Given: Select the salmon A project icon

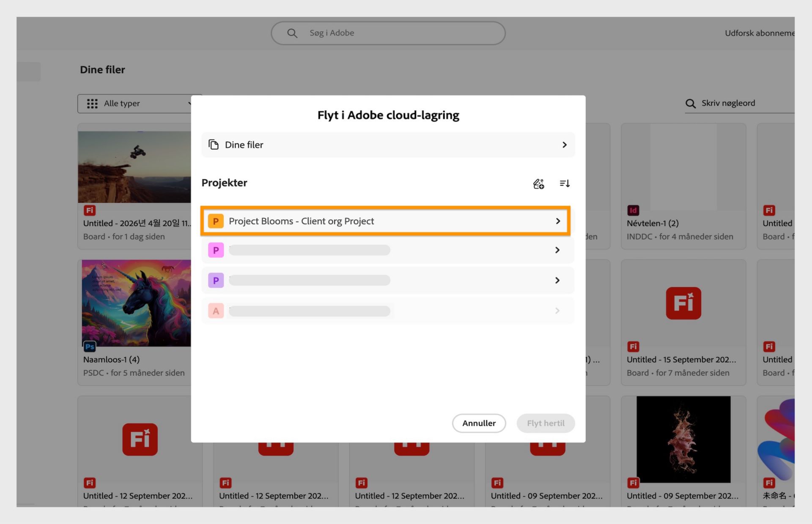Looking at the screenshot, I should point(216,311).
